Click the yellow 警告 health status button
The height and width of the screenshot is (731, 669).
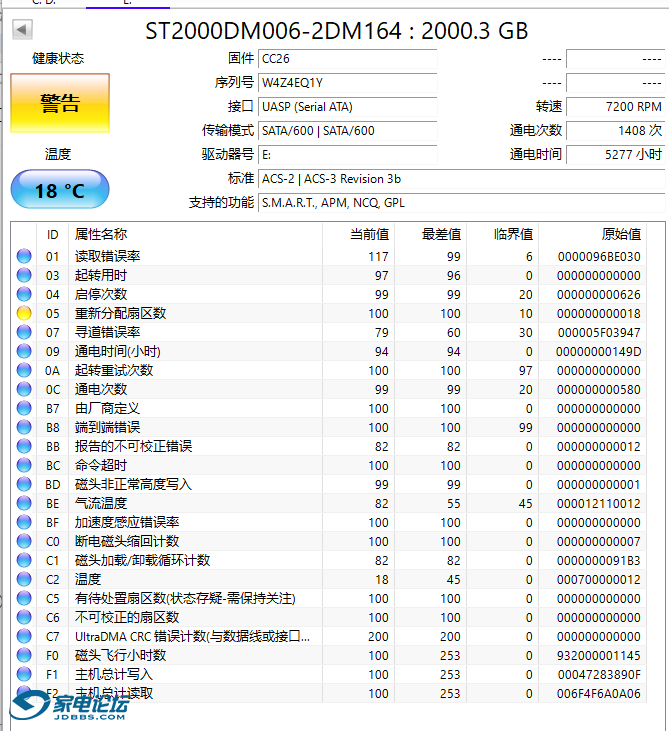coord(60,103)
